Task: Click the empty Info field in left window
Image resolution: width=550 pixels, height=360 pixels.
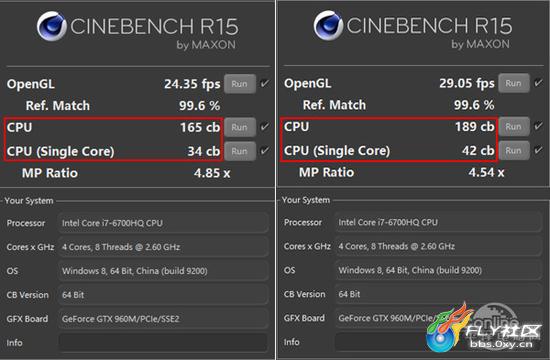Action: tap(163, 343)
